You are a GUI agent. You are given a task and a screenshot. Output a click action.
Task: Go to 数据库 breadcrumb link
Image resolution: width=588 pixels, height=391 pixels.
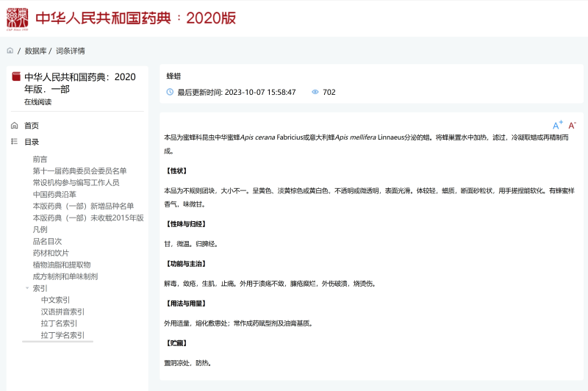pyautogui.click(x=35, y=51)
